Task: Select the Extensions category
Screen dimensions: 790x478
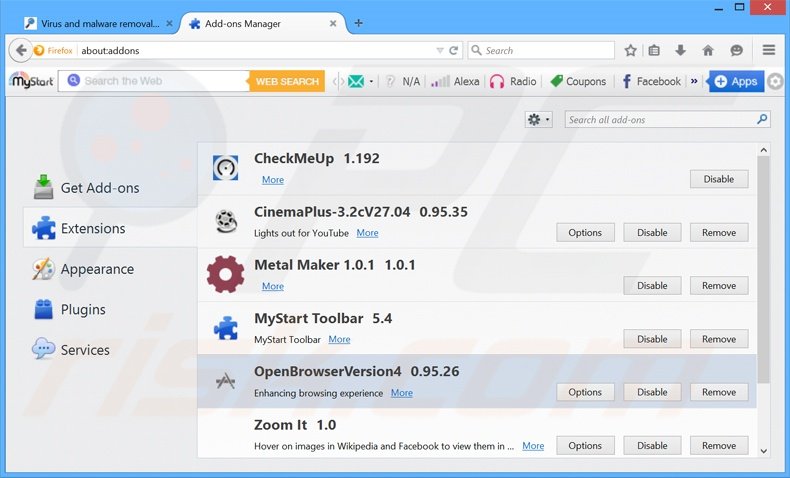Action: pos(110,228)
